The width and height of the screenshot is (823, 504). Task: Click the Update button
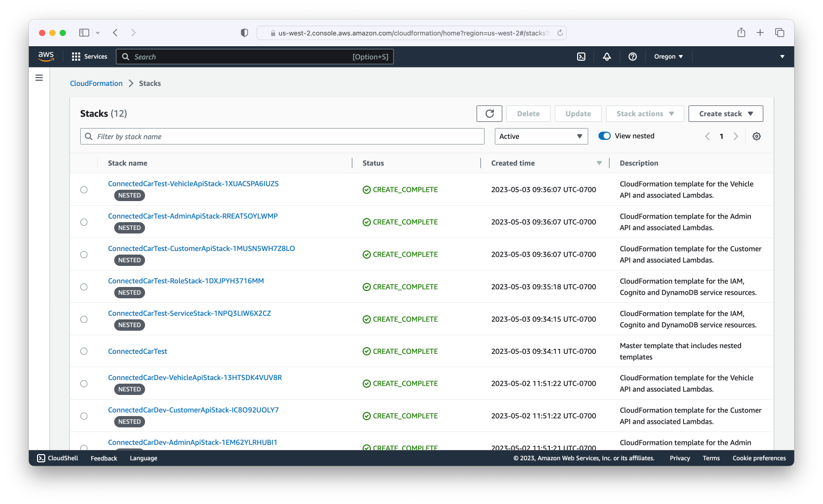(x=578, y=114)
